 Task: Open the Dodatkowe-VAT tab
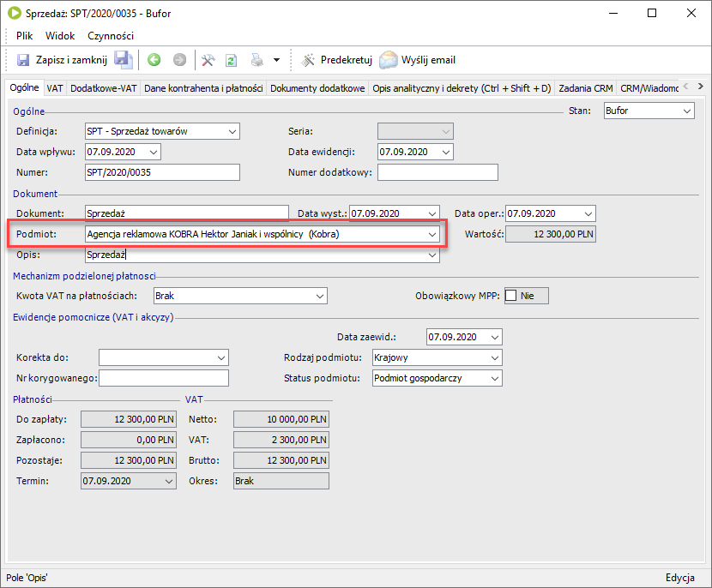104,88
